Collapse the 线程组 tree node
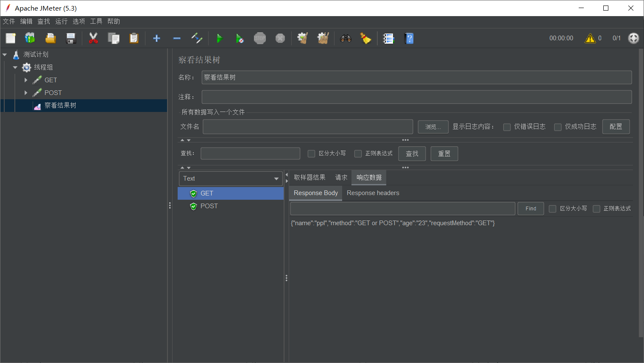 click(15, 67)
